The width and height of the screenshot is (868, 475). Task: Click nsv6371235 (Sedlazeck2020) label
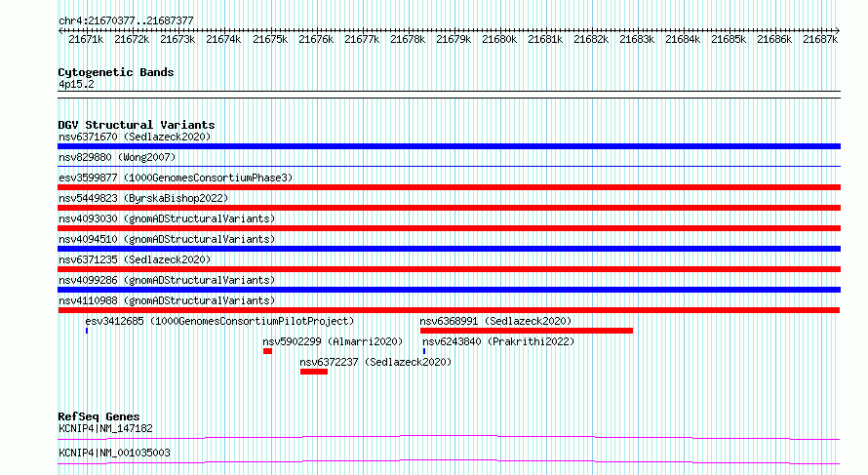point(135,259)
